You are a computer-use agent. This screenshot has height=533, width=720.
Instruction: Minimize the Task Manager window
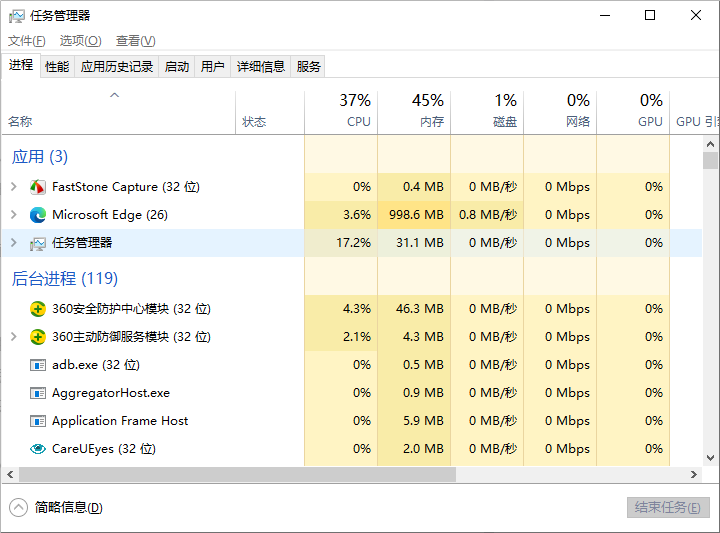[x=605, y=16]
